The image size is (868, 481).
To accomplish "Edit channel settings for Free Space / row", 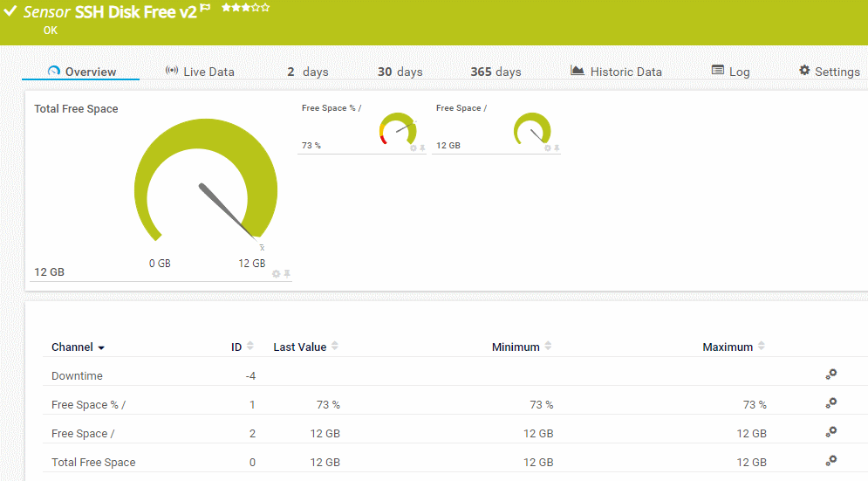I will (830, 432).
